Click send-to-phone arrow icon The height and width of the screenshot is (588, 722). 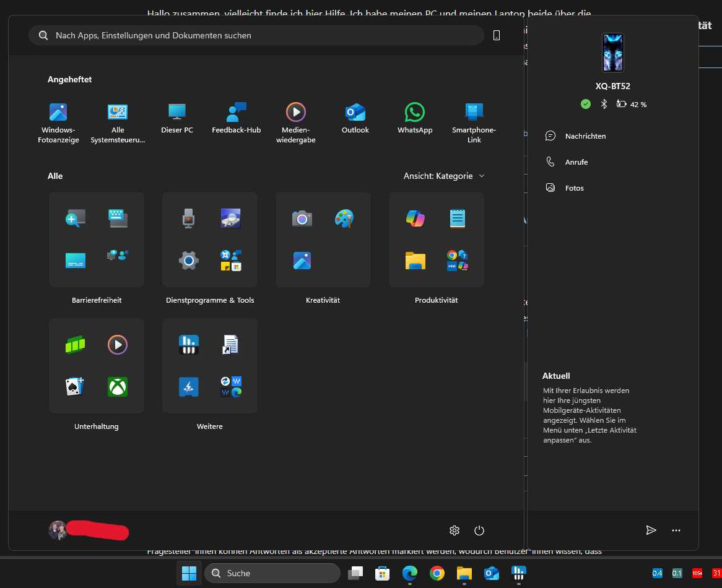651,530
